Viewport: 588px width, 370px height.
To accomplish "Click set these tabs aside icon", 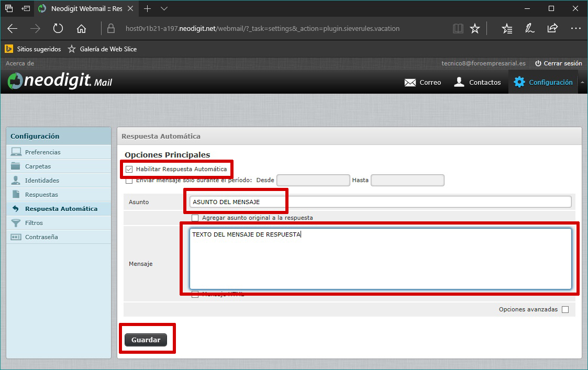I will 26,8.
